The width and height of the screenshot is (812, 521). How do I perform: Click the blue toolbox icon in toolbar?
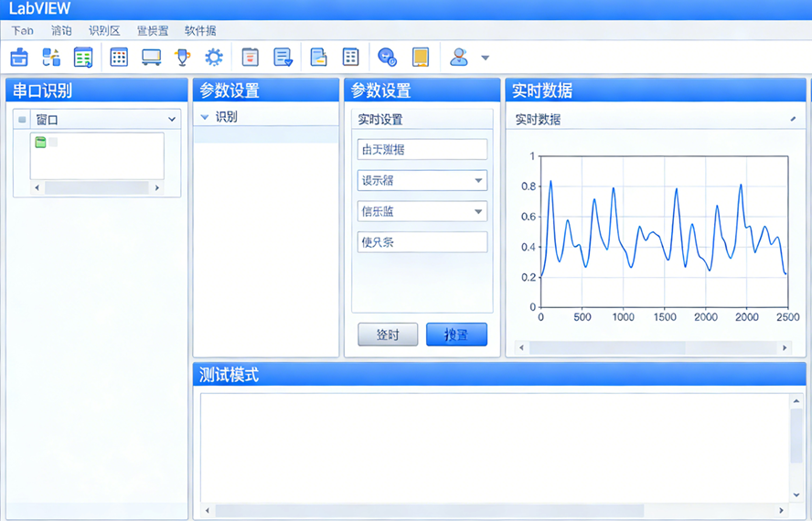19,57
